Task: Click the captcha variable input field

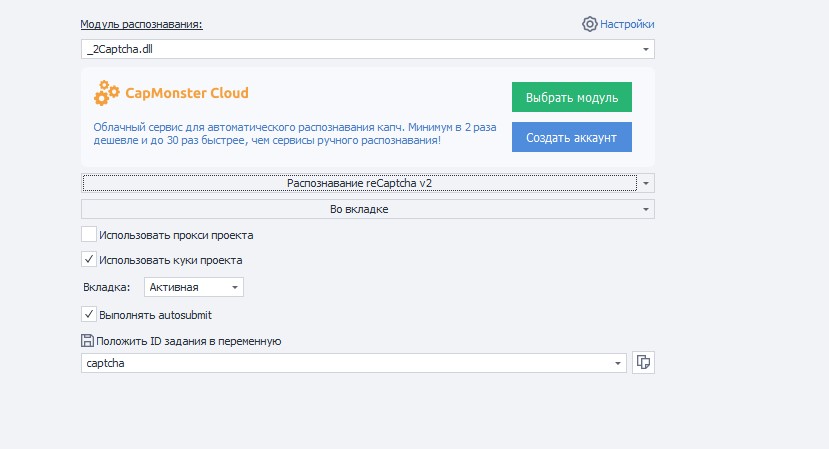Action: tap(353, 363)
